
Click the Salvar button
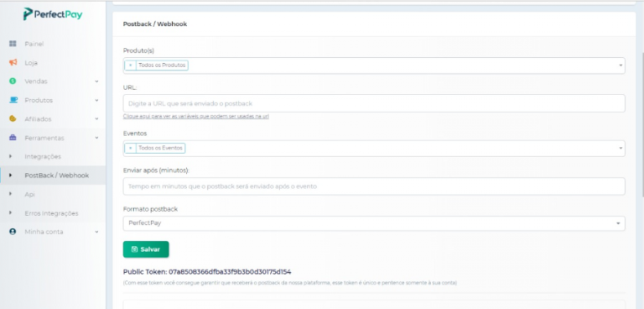[x=146, y=249]
